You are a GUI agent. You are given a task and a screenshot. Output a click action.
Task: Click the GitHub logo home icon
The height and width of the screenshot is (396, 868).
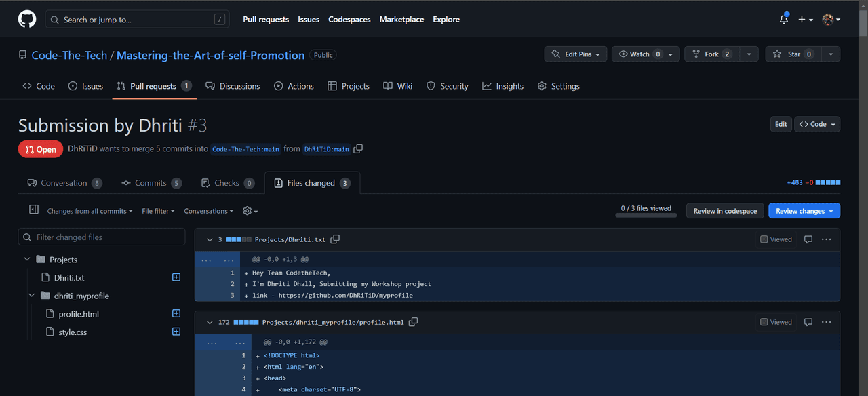27,20
